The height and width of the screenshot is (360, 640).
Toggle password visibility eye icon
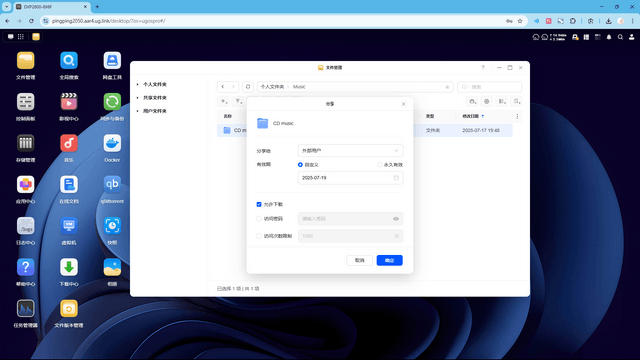point(396,219)
